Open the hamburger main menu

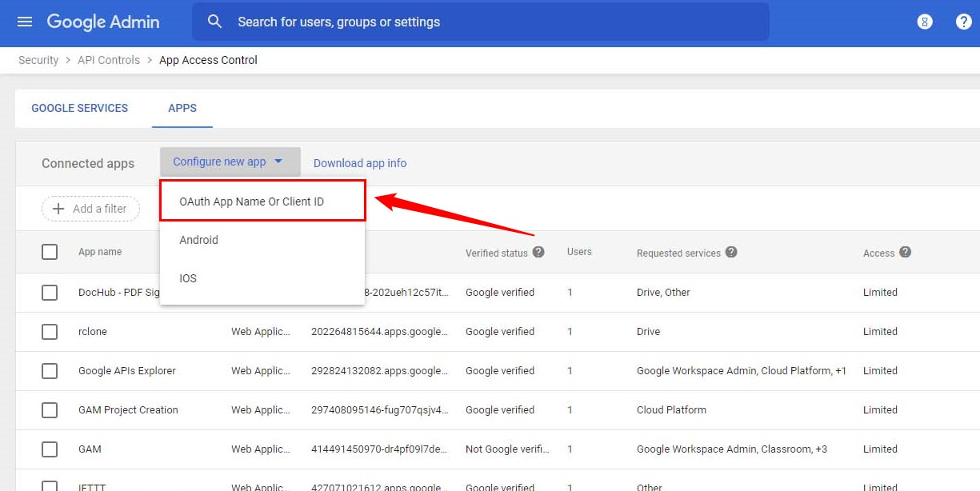[25, 22]
